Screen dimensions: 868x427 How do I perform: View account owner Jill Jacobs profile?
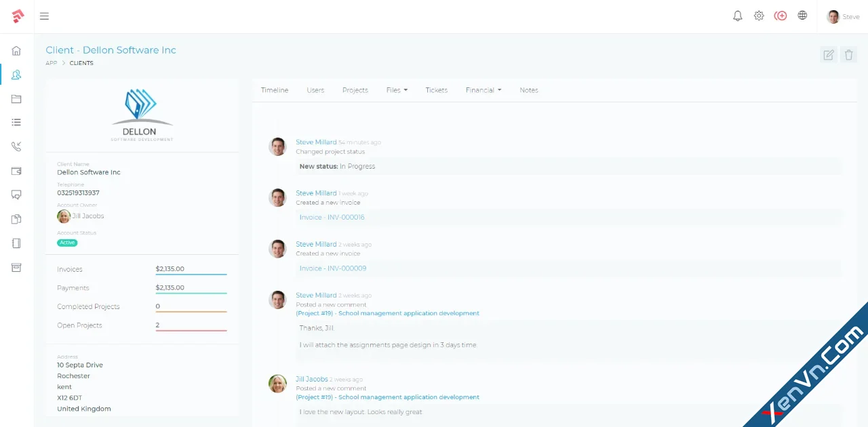click(x=87, y=216)
